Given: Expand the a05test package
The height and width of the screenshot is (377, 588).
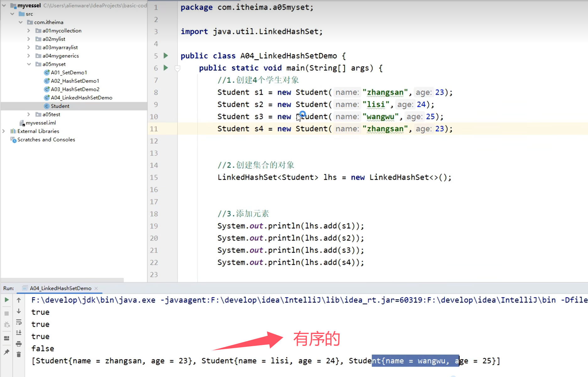Looking at the screenshot, I should tap(29, 114).
